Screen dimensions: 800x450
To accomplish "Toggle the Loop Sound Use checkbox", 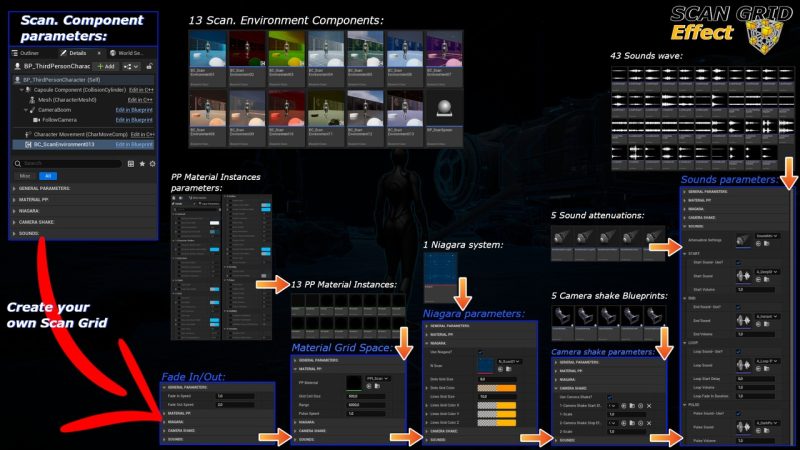I will click(738, 352).
